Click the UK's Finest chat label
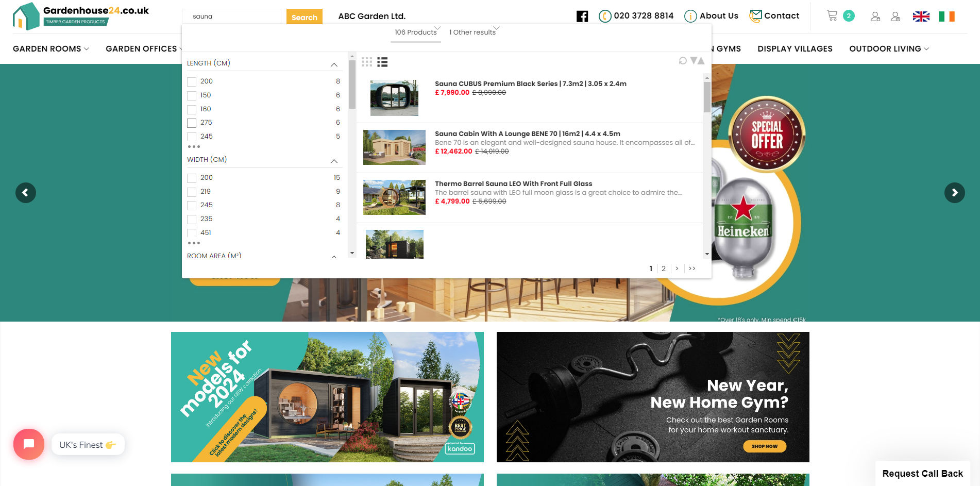The width and height of the screenshot is (980, 486). 88,445
